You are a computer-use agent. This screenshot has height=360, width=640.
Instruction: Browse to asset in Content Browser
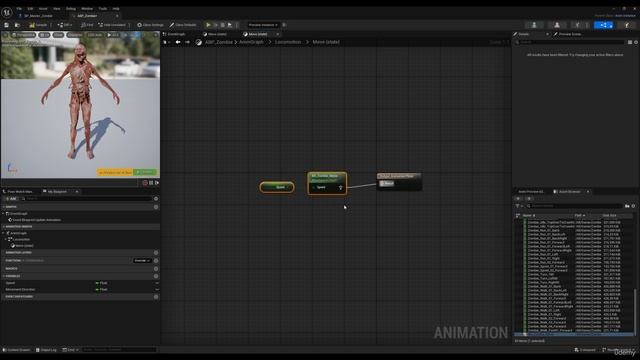(17, 25)
